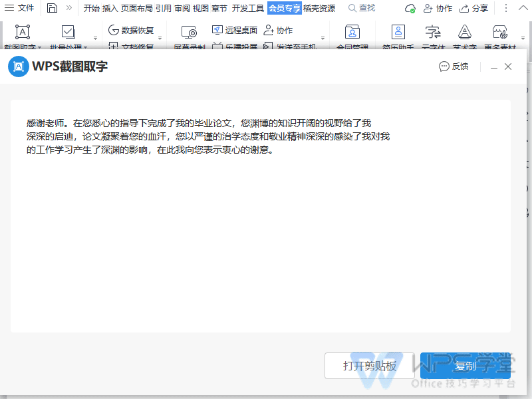Screen dimensions: 532x399
Task: Click the 合同管理 folder icon
Action: [352, 32]
